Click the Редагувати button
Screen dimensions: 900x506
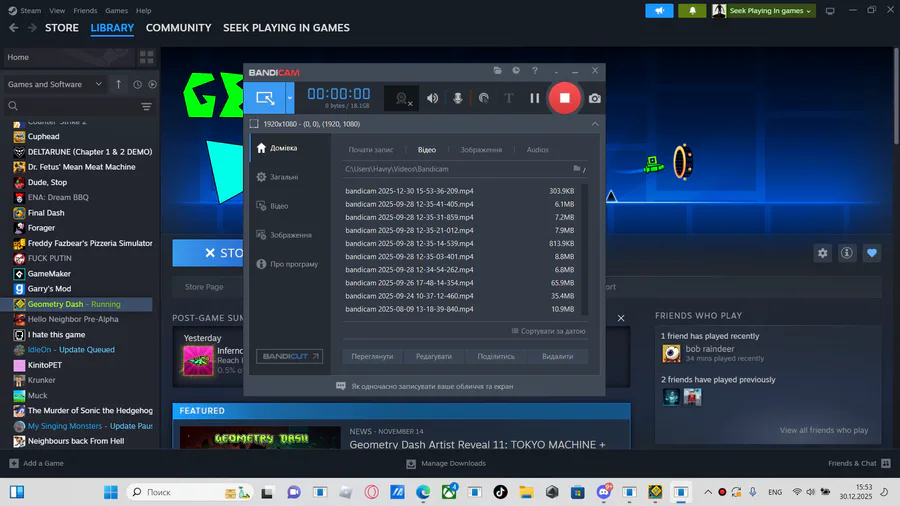[x=433, y=356]
